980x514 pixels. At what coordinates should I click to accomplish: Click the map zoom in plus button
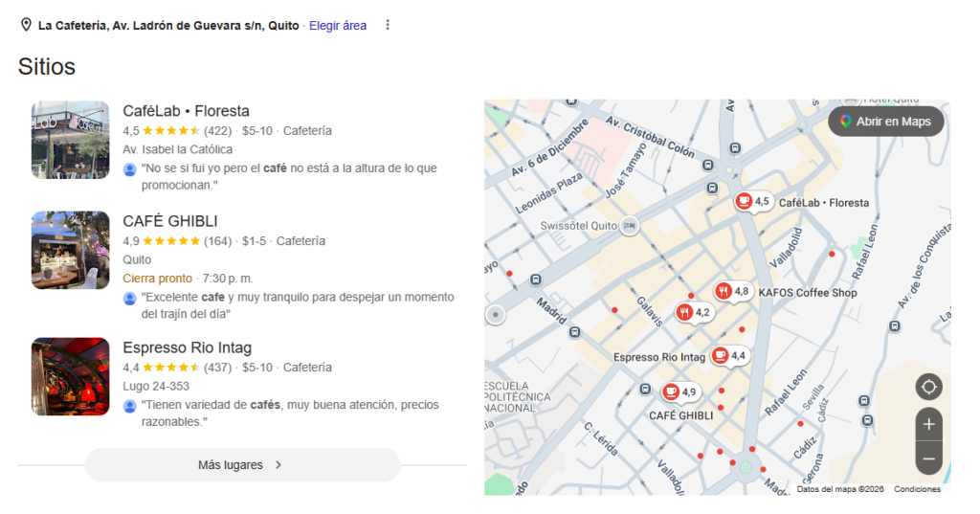click(928, 424)
